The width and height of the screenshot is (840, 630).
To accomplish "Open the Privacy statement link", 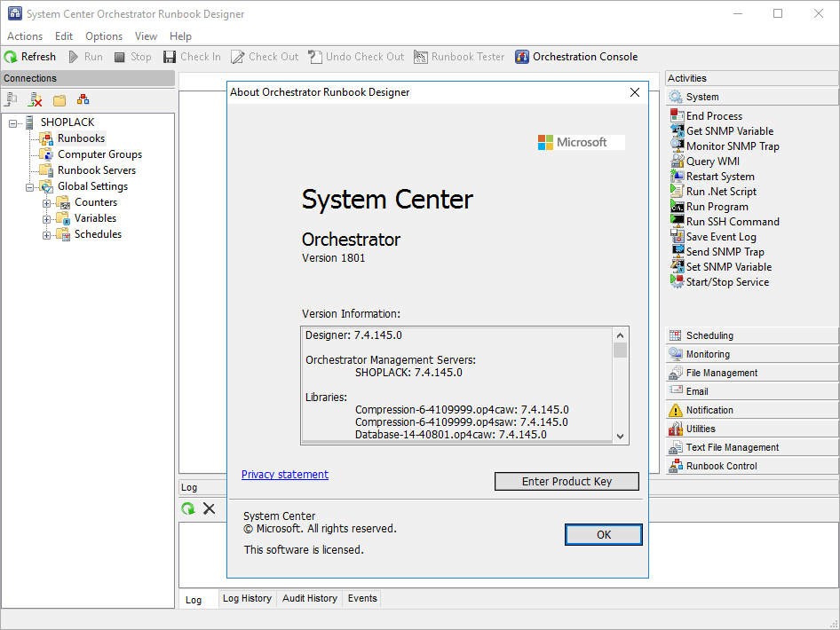I will [285, 474].
